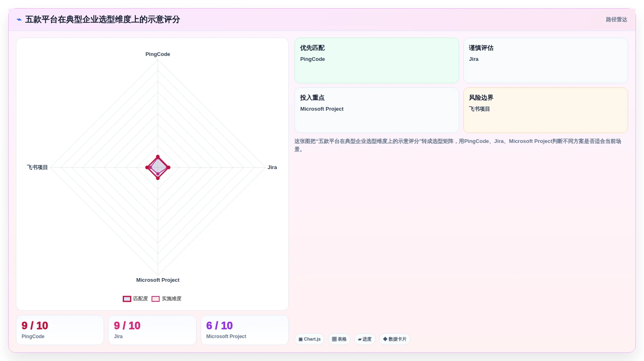Click the Chart.js tag chip
644x361 pixels.
(310, 339)
